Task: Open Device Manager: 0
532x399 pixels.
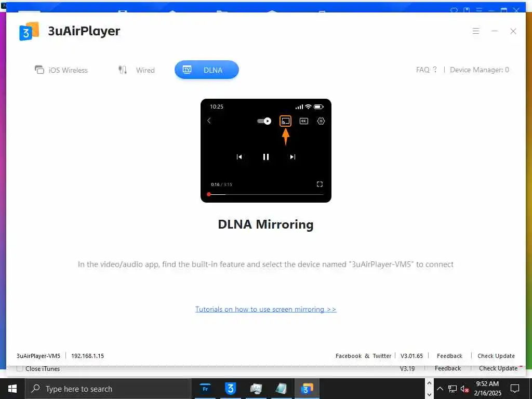Action: pos(479,70)
